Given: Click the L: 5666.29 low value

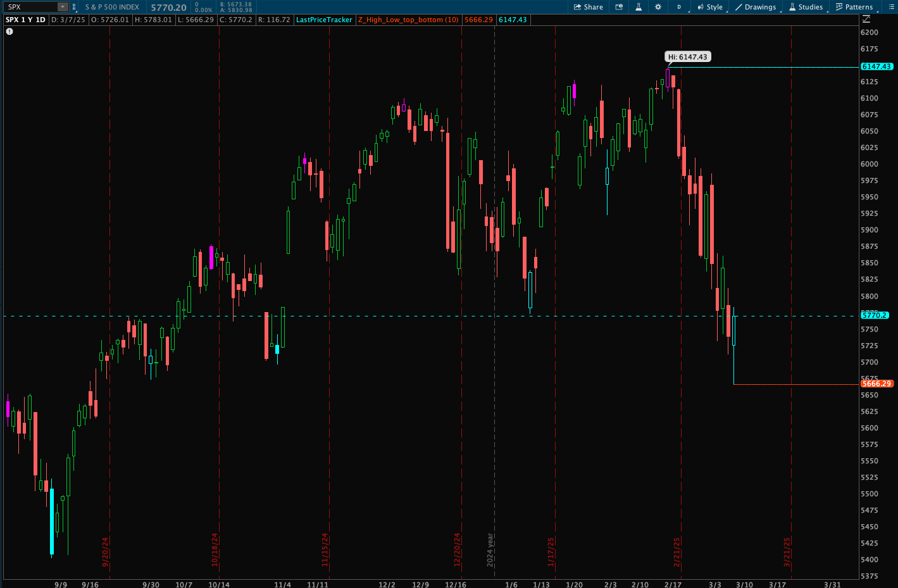Looking at the screenshot, I should (196, 20).
